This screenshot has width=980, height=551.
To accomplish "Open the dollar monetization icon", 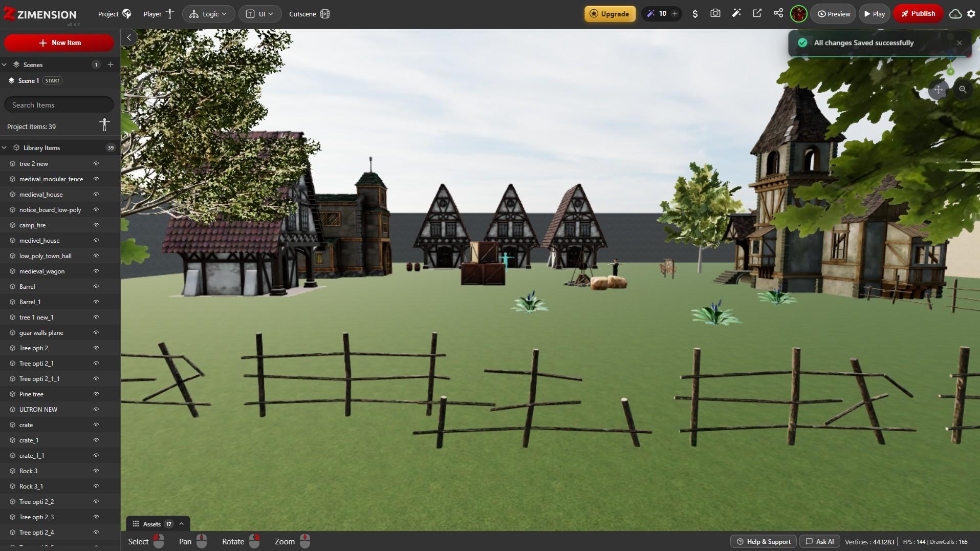I will (694, 14).
